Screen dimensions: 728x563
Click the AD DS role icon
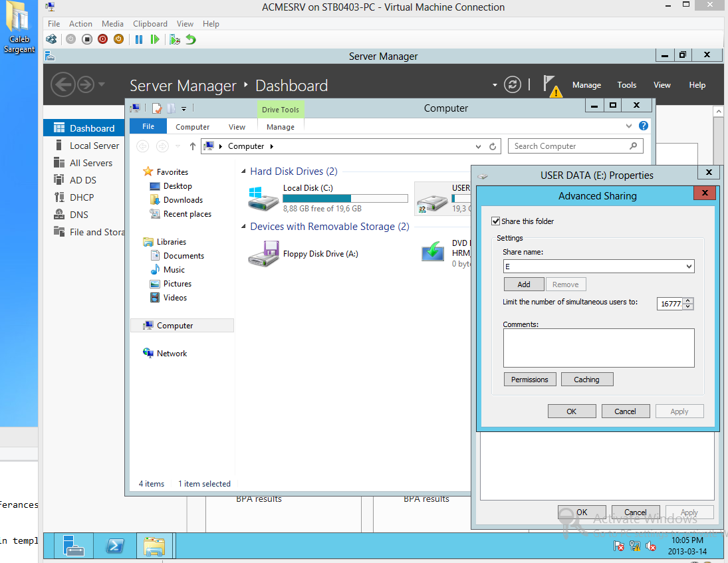tap(59, 180)
